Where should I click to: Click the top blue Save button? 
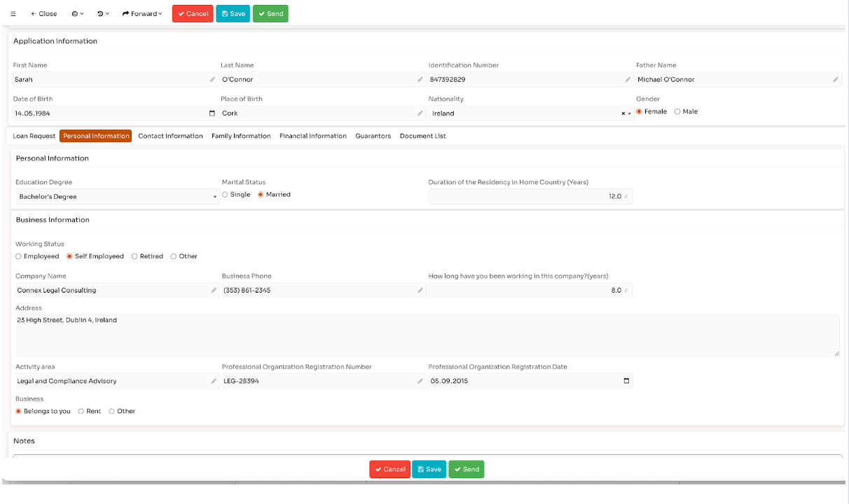click(x=233, y=14)
